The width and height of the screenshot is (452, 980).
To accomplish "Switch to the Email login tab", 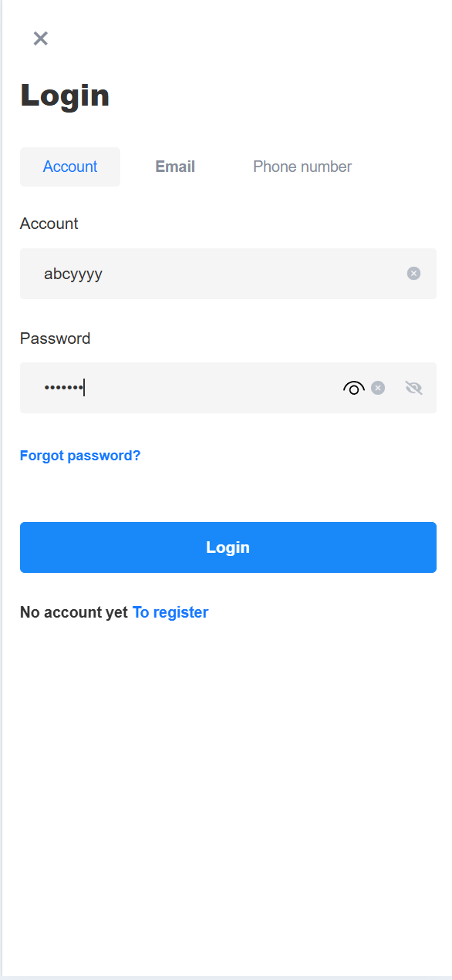I will (175, 167).
